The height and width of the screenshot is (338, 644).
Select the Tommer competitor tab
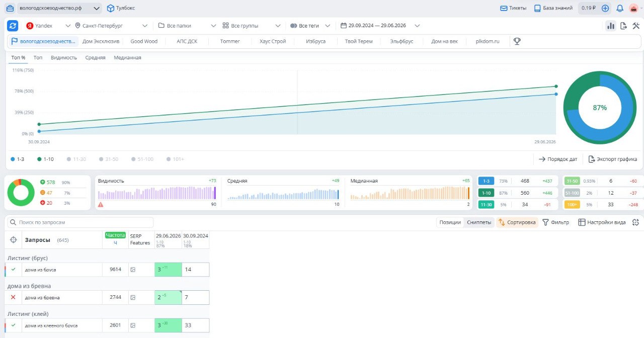tap(230, 41)
